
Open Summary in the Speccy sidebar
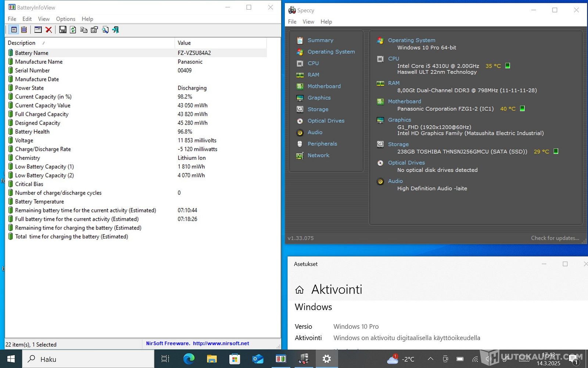click(x=320, y=40)
